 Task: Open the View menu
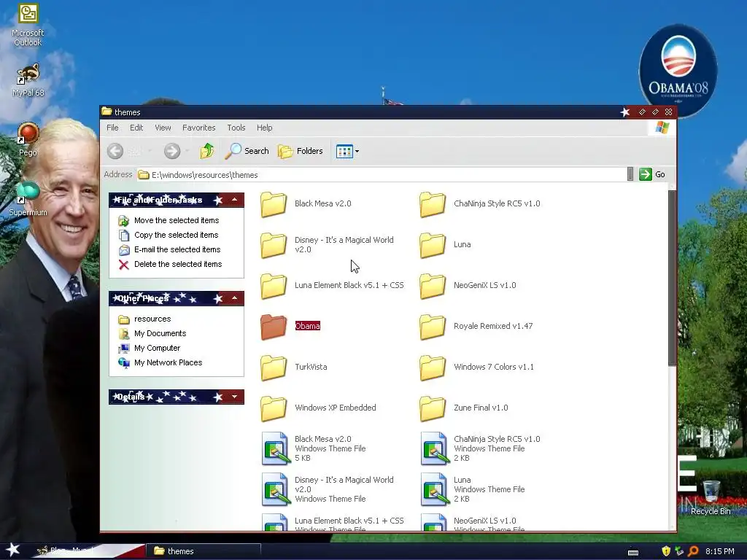163,128
